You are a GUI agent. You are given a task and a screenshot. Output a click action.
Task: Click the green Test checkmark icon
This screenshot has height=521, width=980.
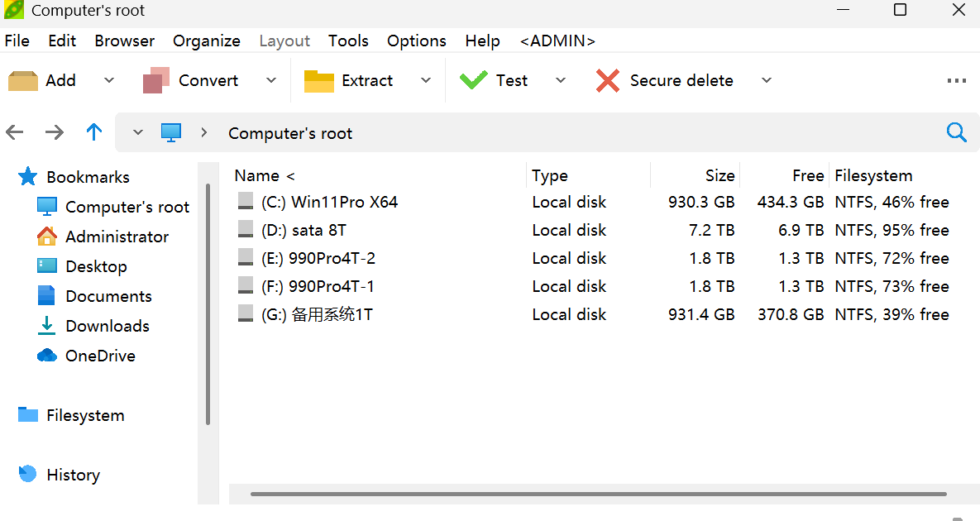(473, 80)
